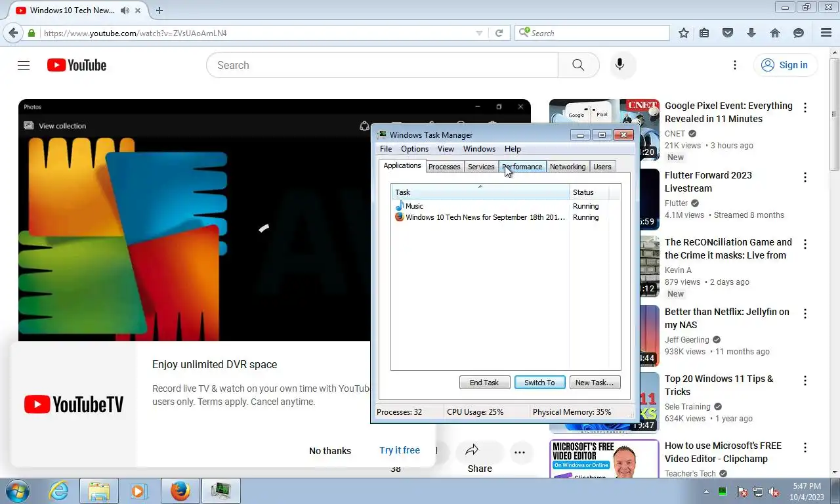Click the YouTube logo
Image resolution: width=840 pixels, height=504 pixels.
[77, 65]
